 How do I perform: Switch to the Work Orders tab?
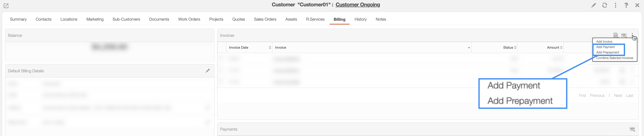coord(189,19)
